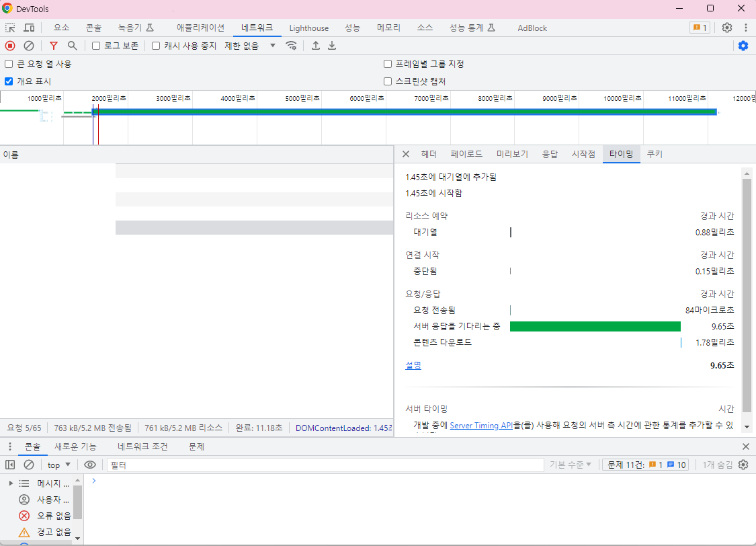Screen dimensions: 756x546
Task: Enable the 로그 보존 checkbox
Action: pyautogui.click(x=96, y=46)
